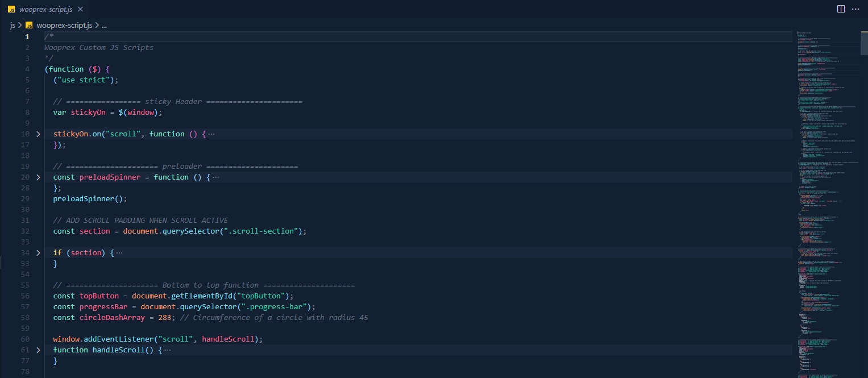Select the wooprex-script.js editor tab
The width and height of the screenshot is (868, 378).
pos(47,9)
